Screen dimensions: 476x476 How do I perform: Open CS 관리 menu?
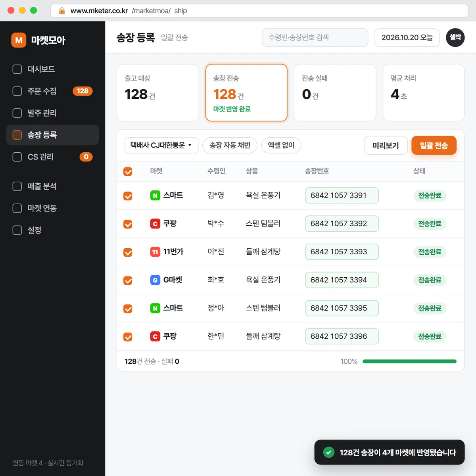click(52, 157)
